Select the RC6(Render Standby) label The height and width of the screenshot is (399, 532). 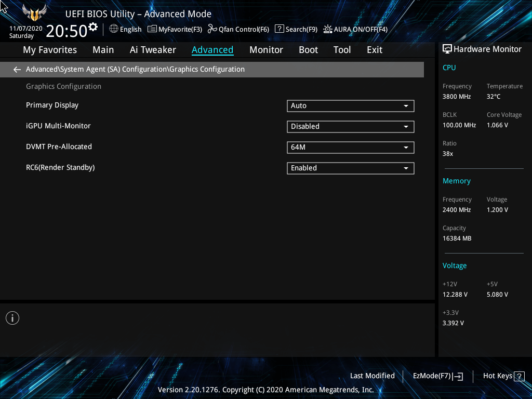point(60,168)
